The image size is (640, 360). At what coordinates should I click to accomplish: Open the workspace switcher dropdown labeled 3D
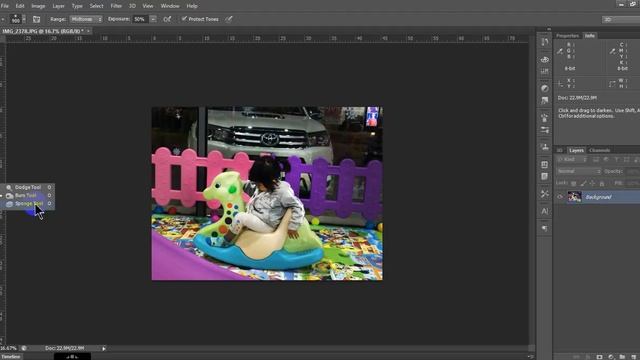pyautogui.click(x=620, y=19)
